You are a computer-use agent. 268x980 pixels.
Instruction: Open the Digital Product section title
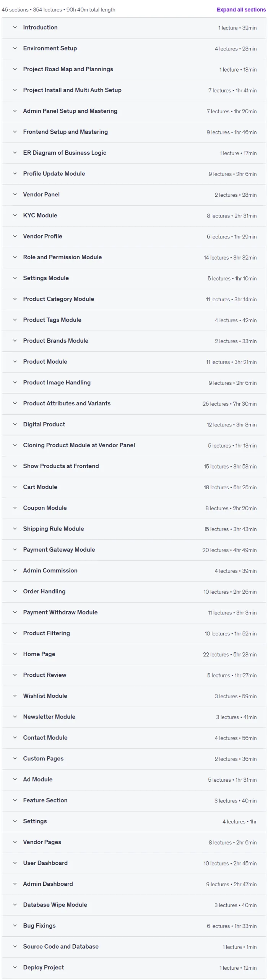pos(44,425)
